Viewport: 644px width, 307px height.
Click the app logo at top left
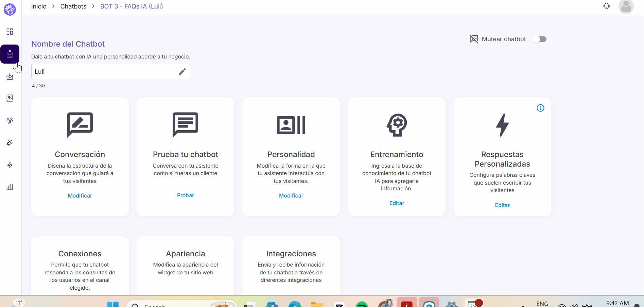pyautogui.click(x=10, y=9)
